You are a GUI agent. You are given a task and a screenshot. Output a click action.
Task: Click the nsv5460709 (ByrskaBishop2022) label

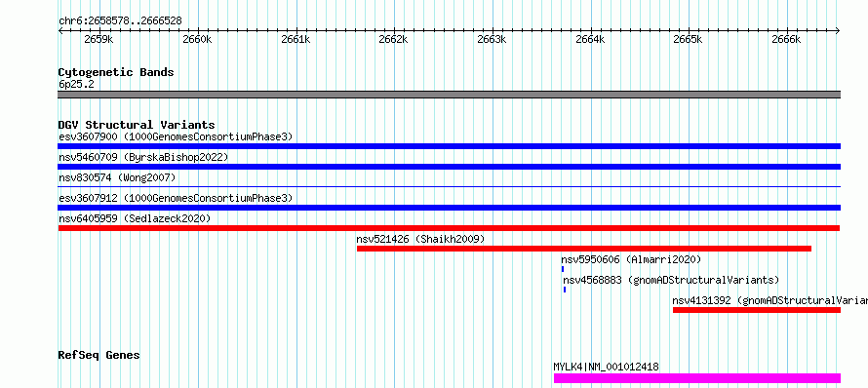(143, 157)
